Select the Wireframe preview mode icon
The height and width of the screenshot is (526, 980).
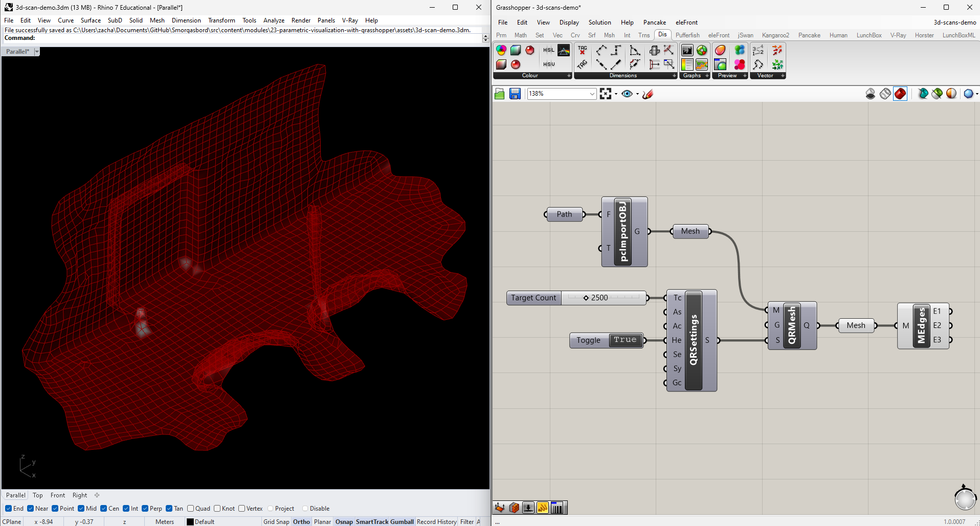tap(885, 94)
